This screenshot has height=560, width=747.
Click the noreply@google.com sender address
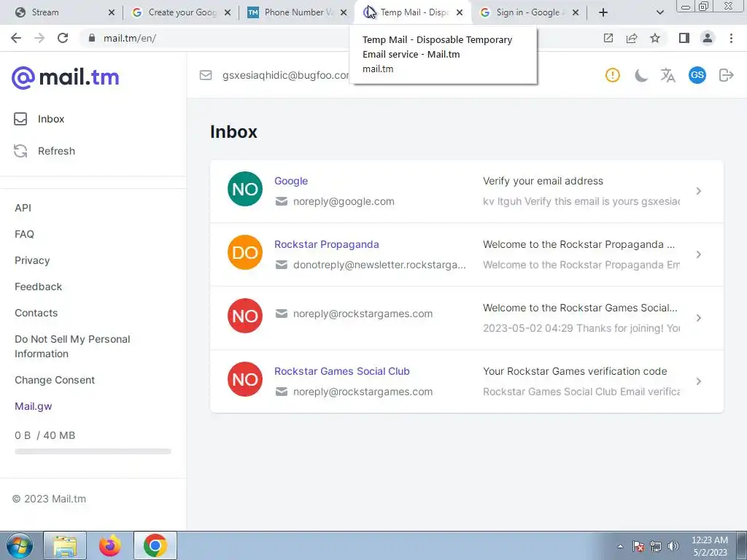pos(344,201)
